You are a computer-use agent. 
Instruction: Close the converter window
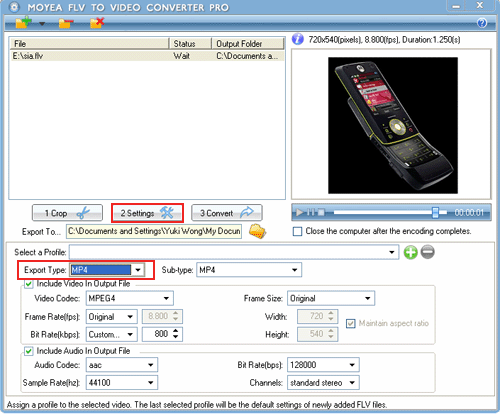(x=480, y=6)
